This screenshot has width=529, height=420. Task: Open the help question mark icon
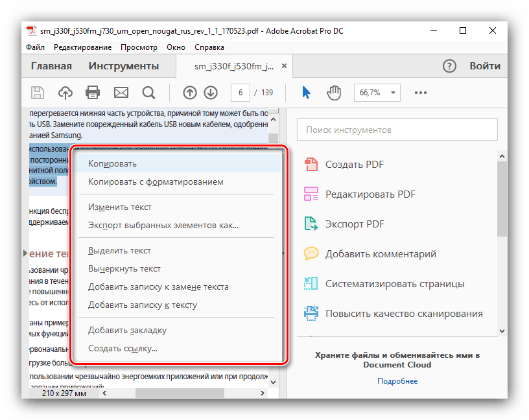449,66
